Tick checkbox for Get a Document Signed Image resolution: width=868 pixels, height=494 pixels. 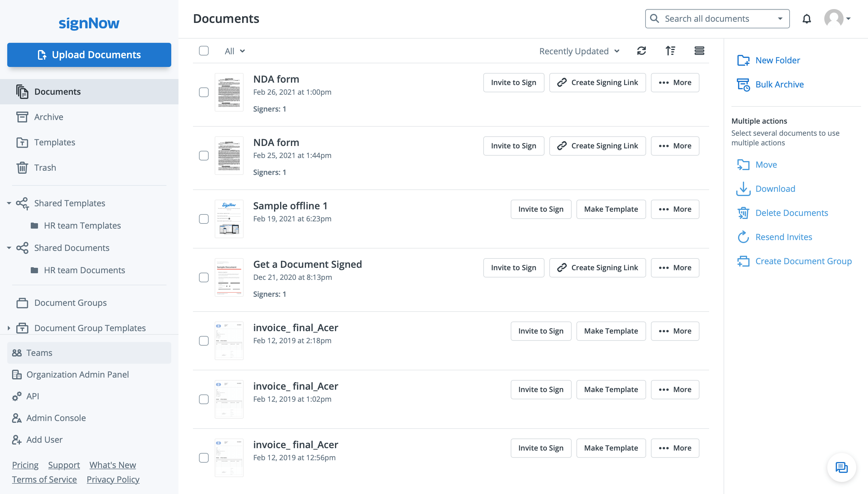[x=204, y=277]
